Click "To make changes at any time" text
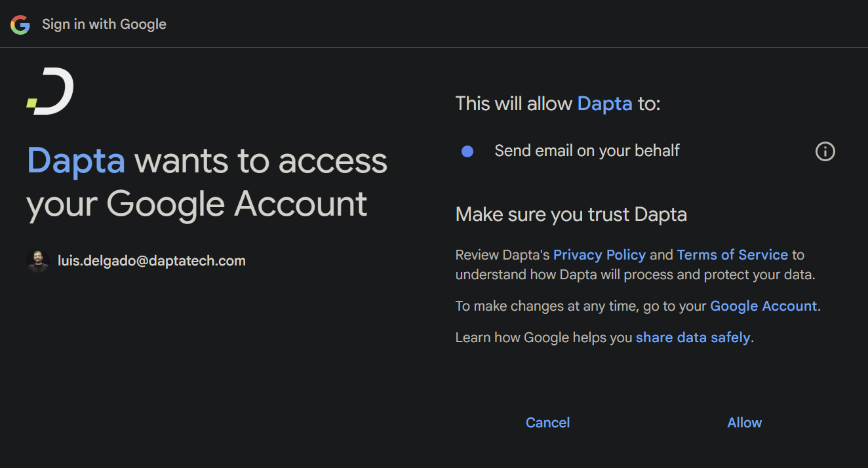868x468 pixels. pos(545,306)
